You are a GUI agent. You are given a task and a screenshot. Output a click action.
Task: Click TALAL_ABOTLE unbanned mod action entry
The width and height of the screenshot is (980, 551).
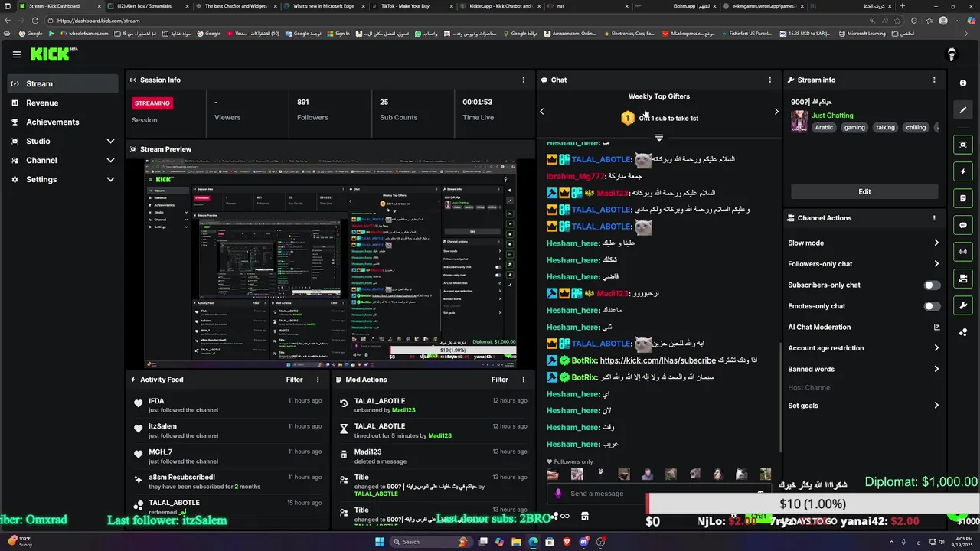[x=435, y=406]
